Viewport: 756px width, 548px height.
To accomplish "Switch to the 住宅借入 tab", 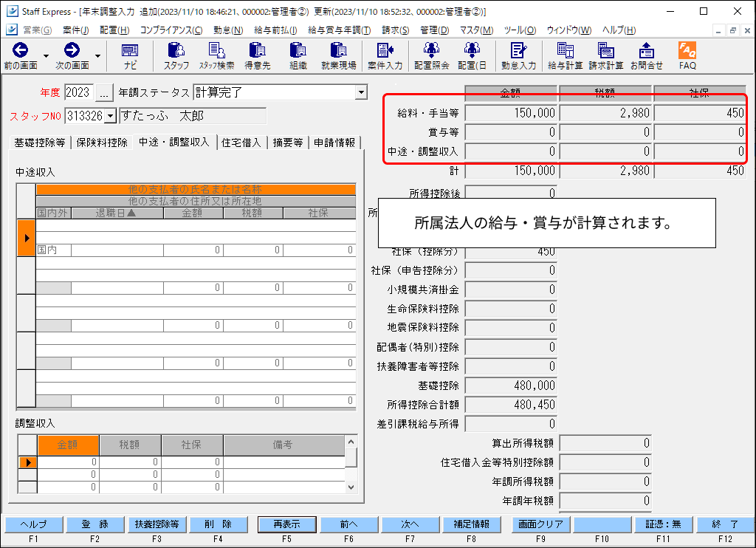I will coord(241,143).
